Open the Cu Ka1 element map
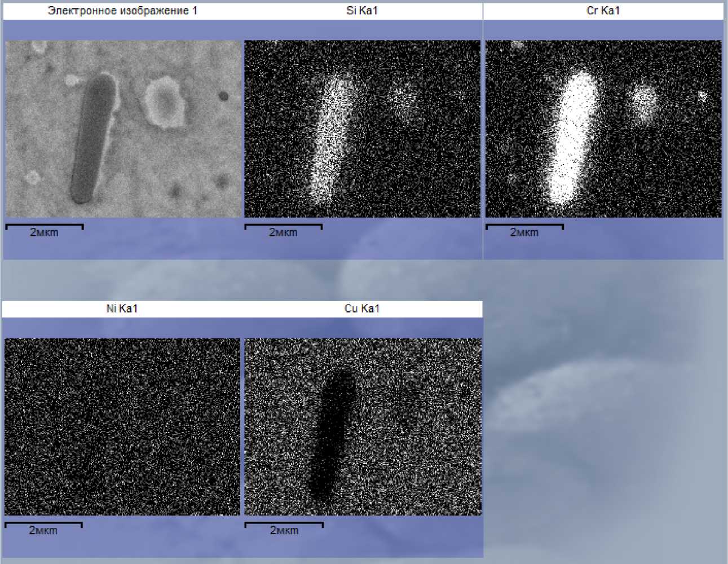This screenshot has height=564, width=728. click(363, 426)
